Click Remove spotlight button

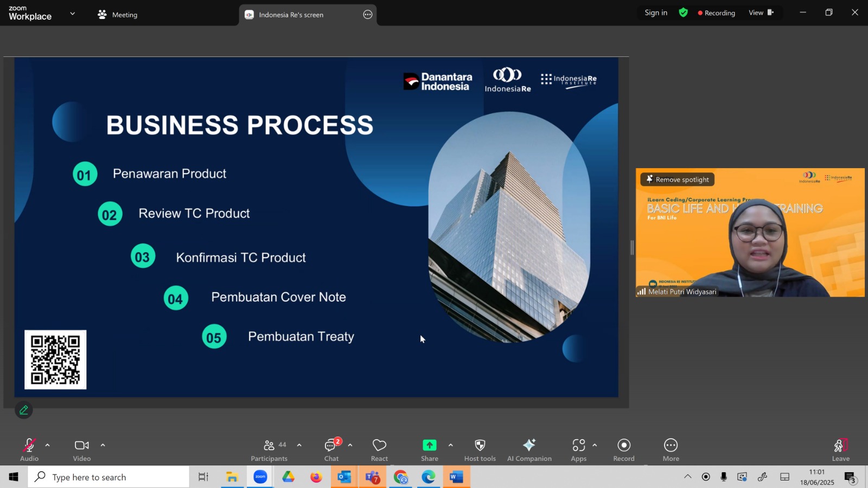(678, 179)
